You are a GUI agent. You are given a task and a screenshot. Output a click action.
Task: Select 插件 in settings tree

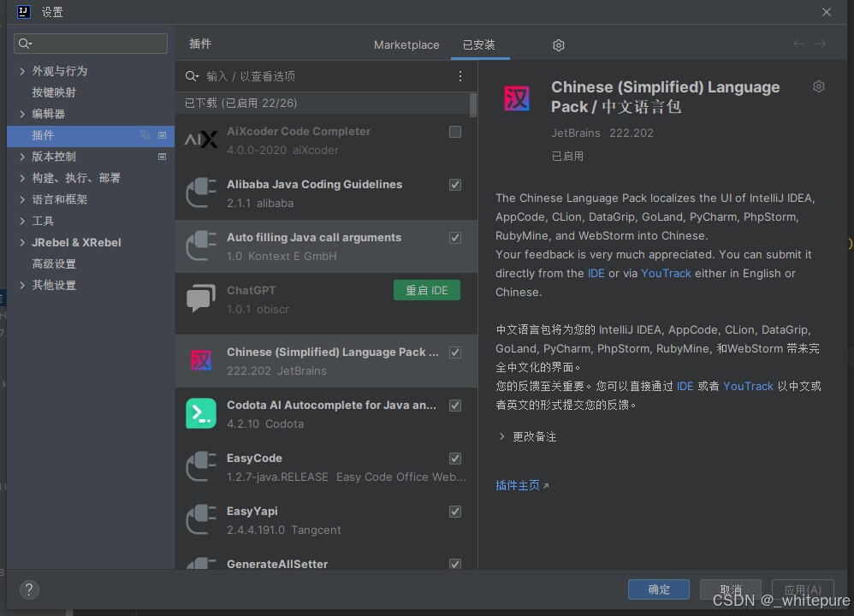91,136
